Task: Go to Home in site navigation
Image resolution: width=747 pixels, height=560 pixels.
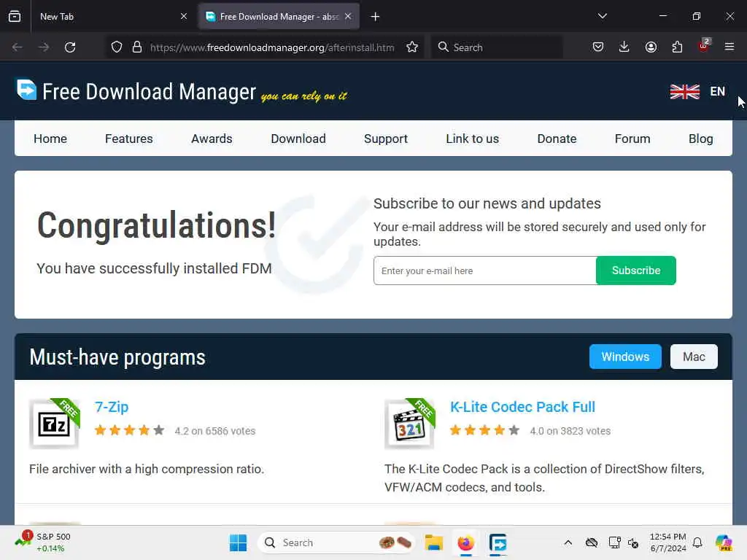Action: [50, 139]
